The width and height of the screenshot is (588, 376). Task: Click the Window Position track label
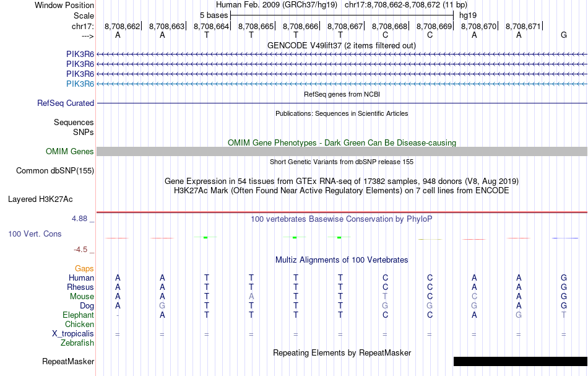coord(64,5)
